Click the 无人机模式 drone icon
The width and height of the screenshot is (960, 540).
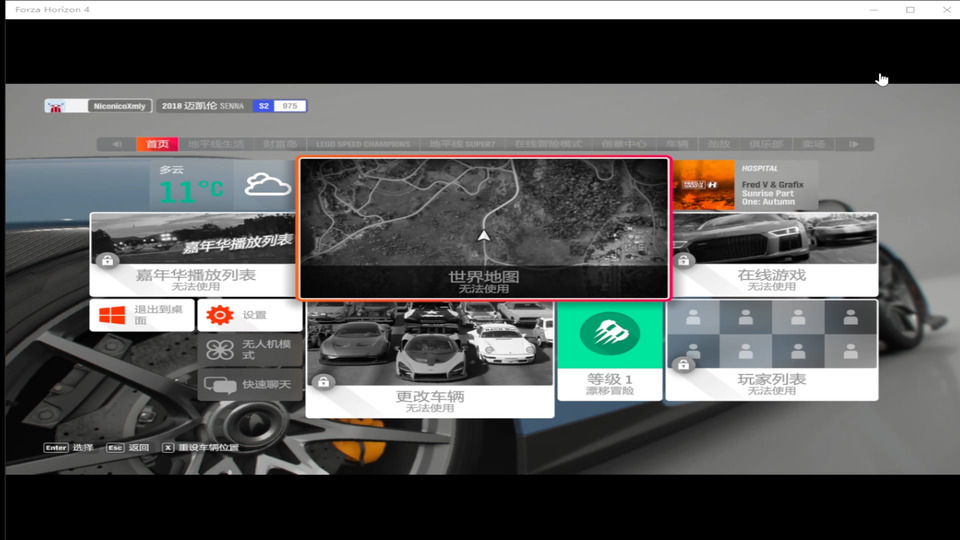click(220, 350)
